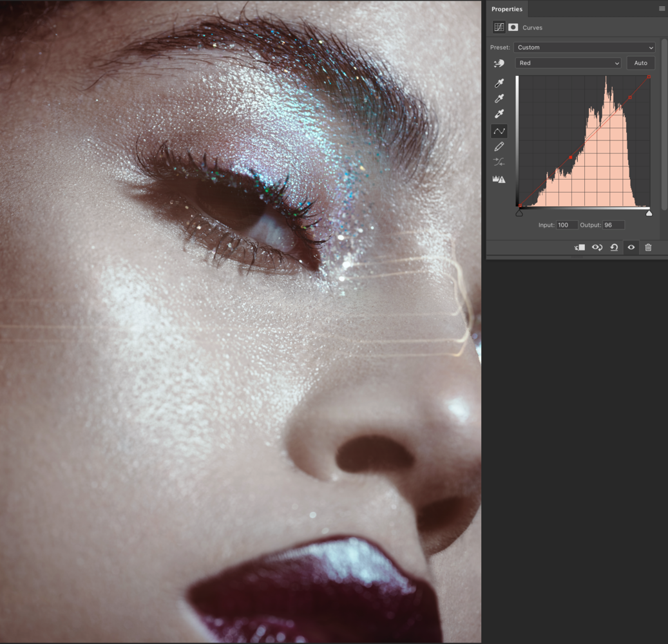Smooth the curve values

point(499,162)
